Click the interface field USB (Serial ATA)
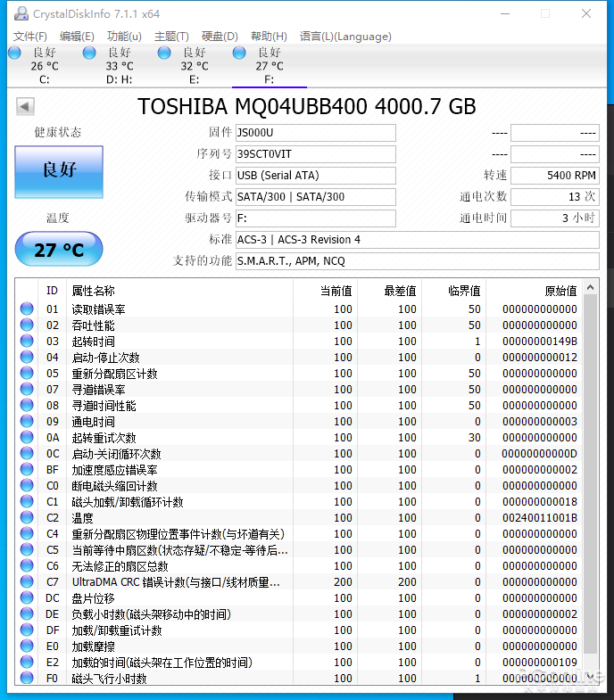 pyautogui.click(x=316, y=176)
